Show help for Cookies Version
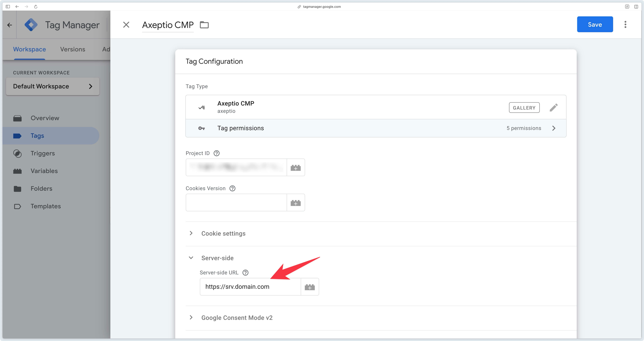Viewport: 644px width, 341px height. tap(232, 188)
